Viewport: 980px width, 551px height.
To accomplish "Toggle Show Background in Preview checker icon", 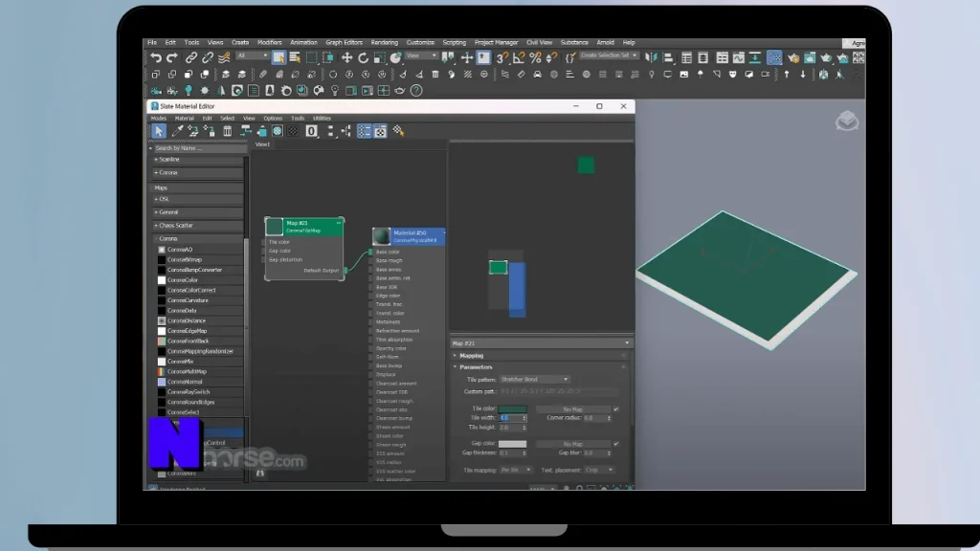I will tap(293, 131).
